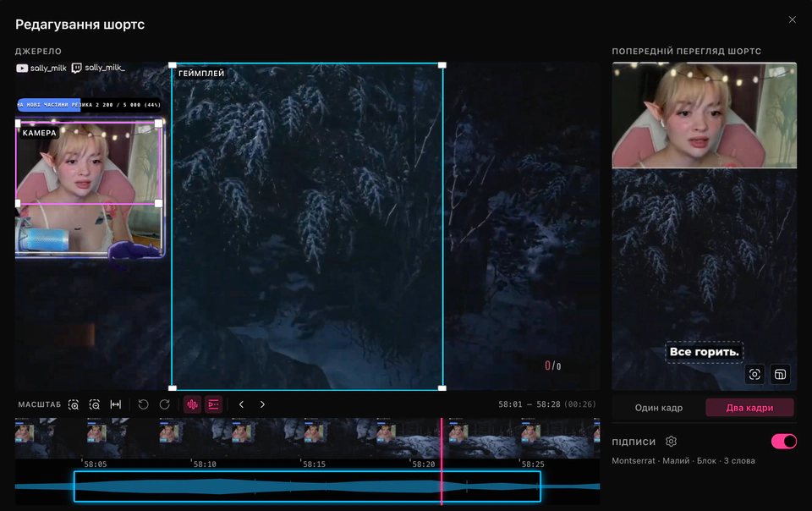The width and height of the screenshot is (812, 511).
Task: Click the 58:05 timeline mark
Action: click(96, 464)
